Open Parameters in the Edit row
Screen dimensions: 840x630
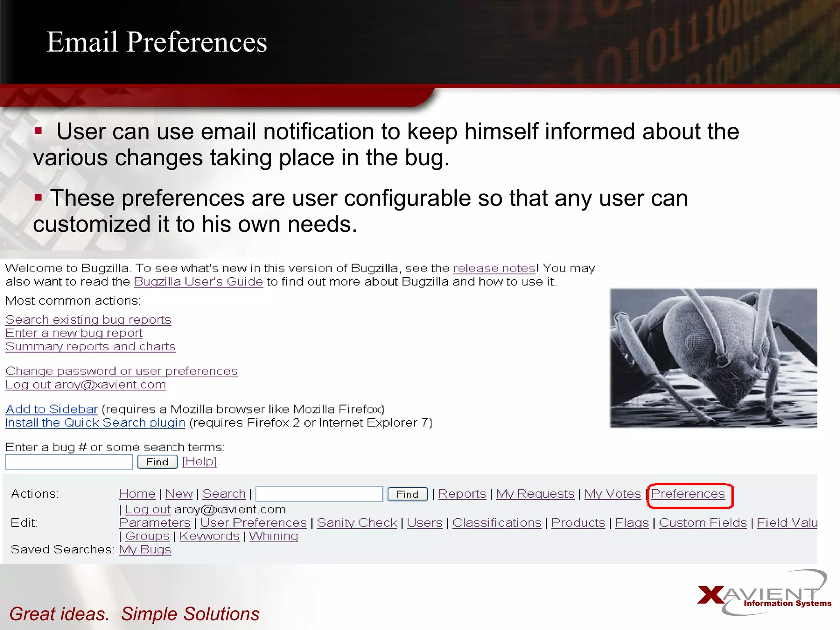coord(155,523)
